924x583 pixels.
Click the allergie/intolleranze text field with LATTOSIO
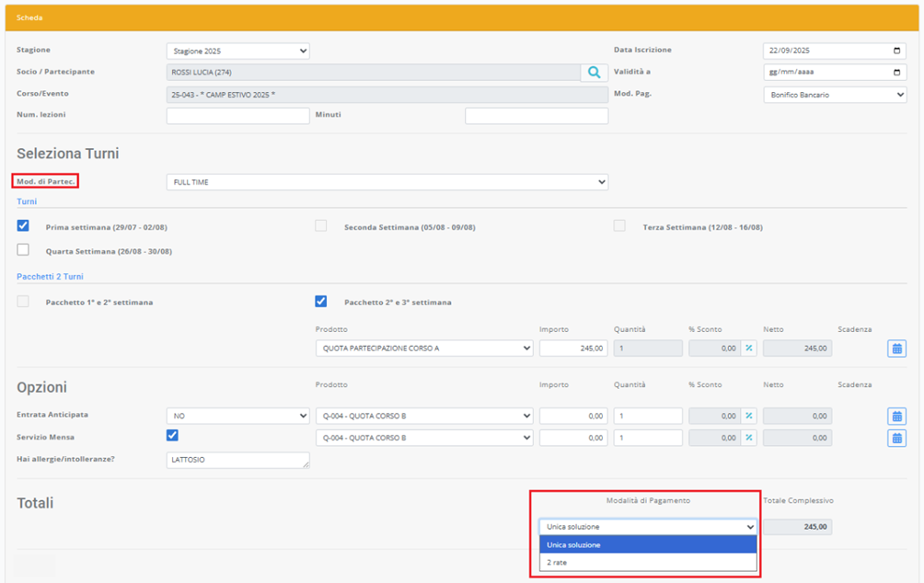coord(237,460)
